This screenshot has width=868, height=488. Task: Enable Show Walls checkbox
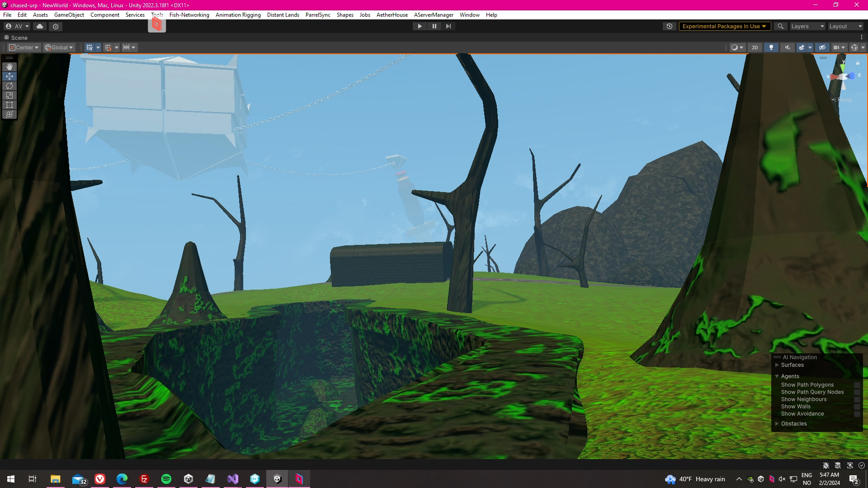[x=857, y=407]
